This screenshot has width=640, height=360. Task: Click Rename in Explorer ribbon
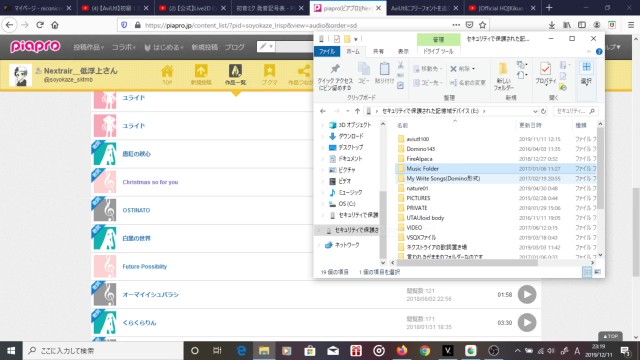468,82
